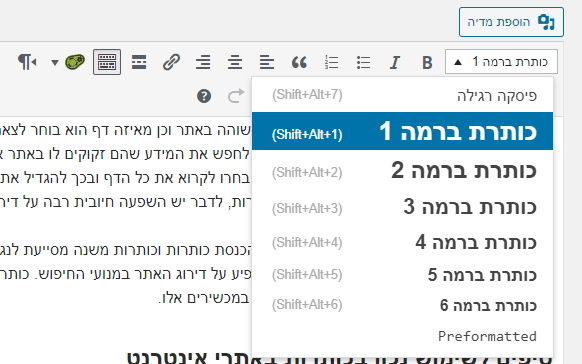Select פיסקה רגילה from the format list
Viewport: 582px width, 364px height.
pos(402,95)
